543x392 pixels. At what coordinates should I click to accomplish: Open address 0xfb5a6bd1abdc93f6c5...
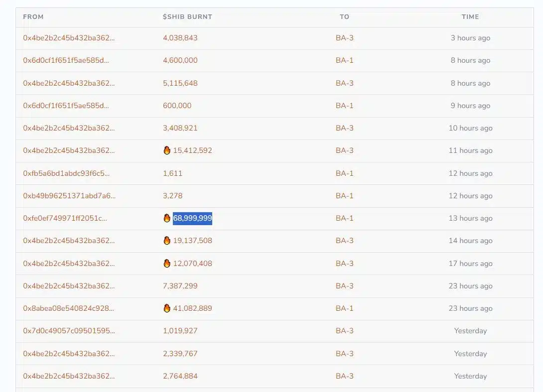[x=66, y=173]
